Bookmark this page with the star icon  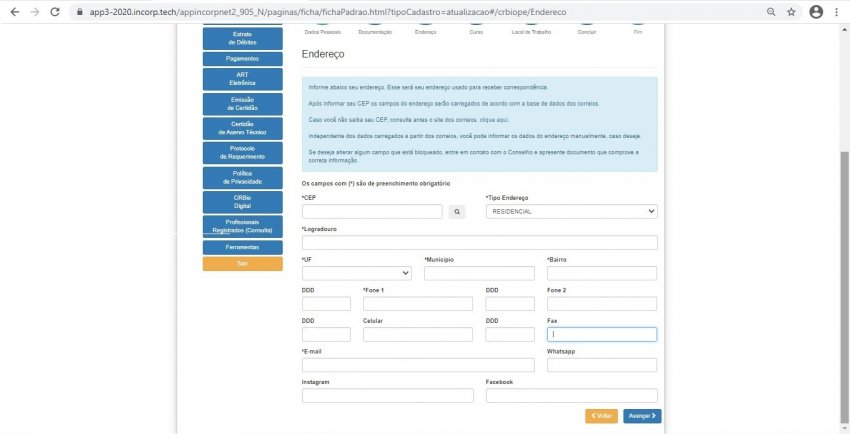791,12
